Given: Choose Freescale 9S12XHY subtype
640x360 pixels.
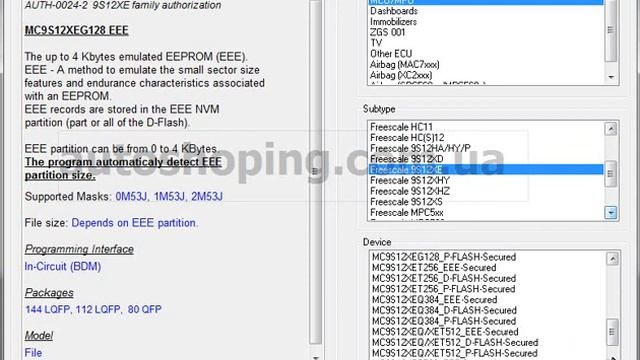Looking at the screenshot, I should (x=486, y=180).
